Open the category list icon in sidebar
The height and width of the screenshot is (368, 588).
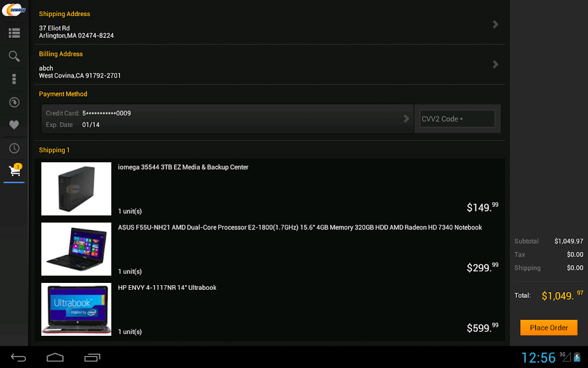(14, 33)
